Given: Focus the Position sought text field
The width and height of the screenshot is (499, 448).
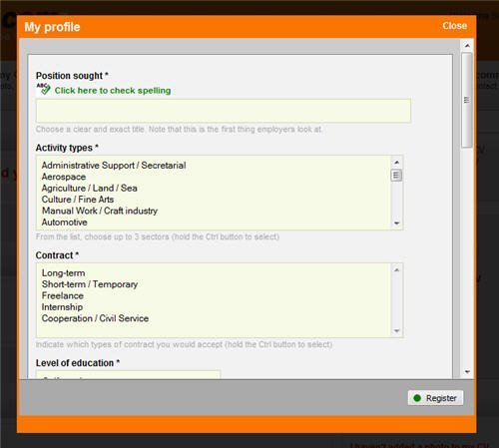Looking at the screenshot, I should click(224, 111).
